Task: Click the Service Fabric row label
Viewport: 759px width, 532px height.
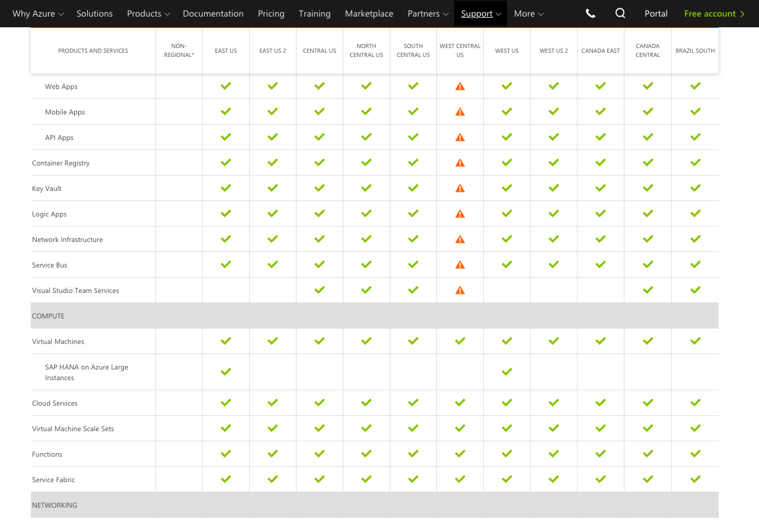Action: click(x=53, y=480)
